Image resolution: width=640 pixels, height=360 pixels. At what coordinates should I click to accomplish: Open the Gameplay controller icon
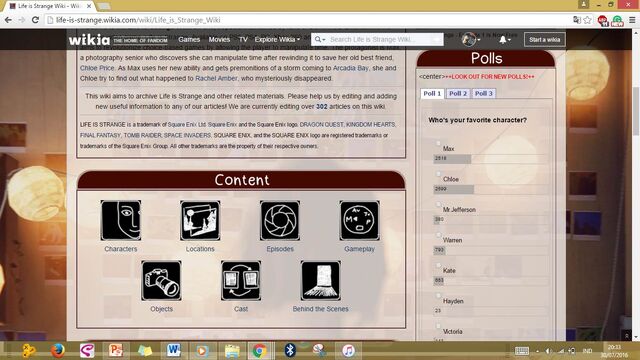click(x=359, y=220)
